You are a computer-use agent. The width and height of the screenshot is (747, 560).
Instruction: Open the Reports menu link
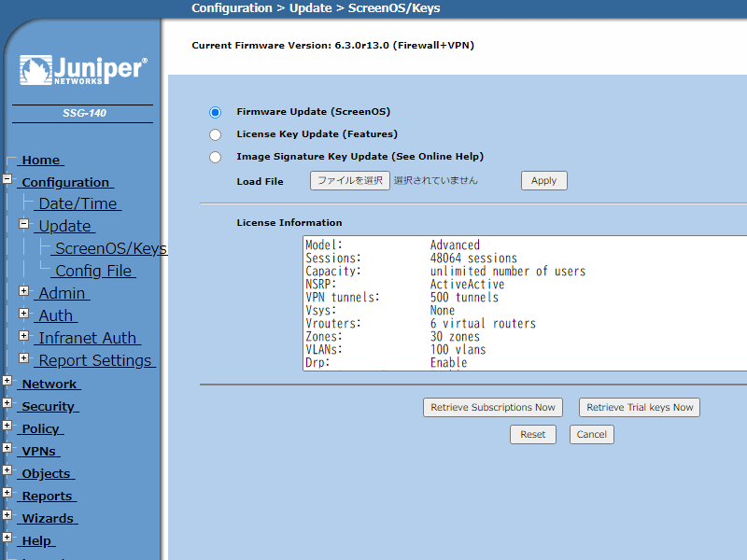tap(48, 496)
